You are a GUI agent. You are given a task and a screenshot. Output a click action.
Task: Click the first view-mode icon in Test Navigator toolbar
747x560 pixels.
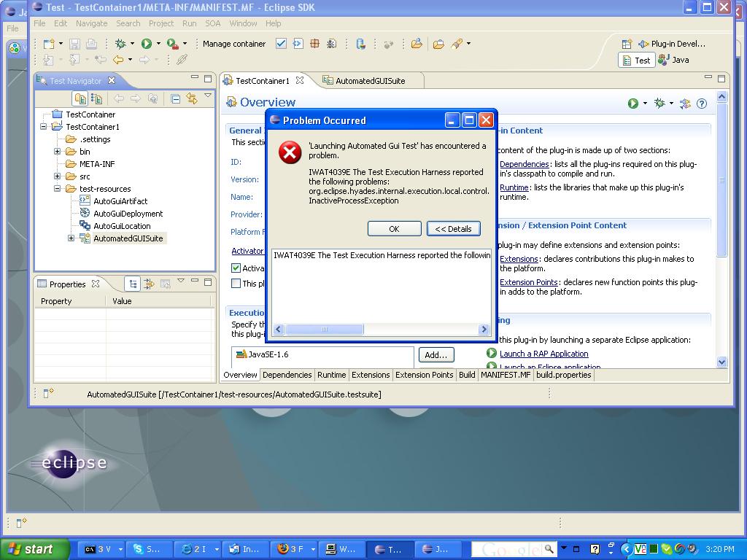pyautogui.click(x=80, y=98)
